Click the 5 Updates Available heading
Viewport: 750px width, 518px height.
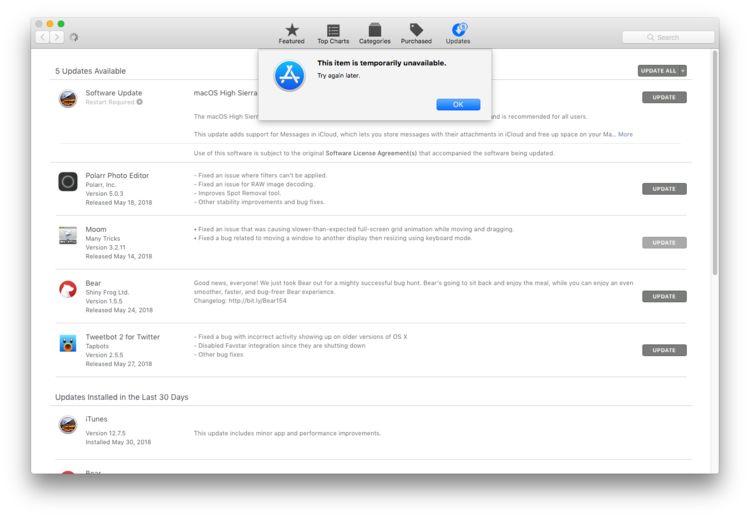(90, 71)
